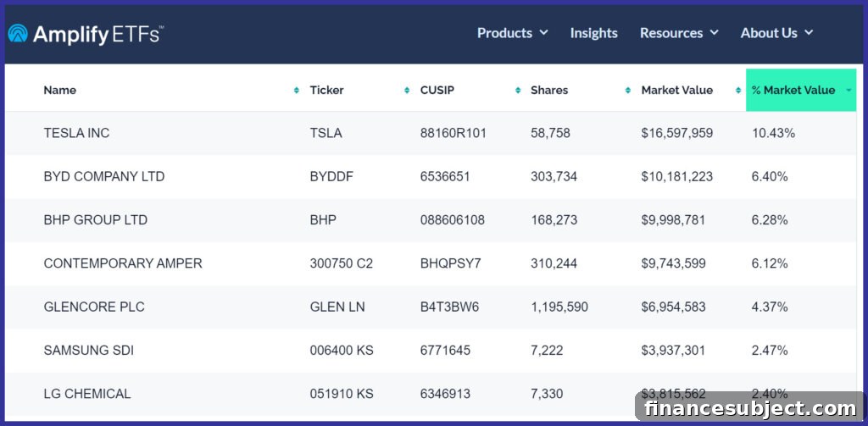Click market value $3,937,301
Screen dimensions: 868x426
(x=674, y=351)
